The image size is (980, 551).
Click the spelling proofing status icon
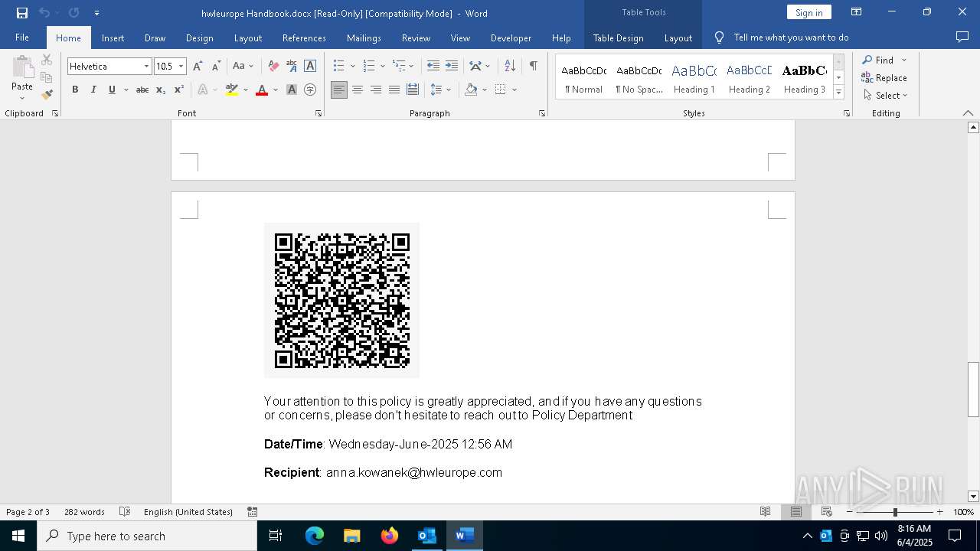[125, 512]
